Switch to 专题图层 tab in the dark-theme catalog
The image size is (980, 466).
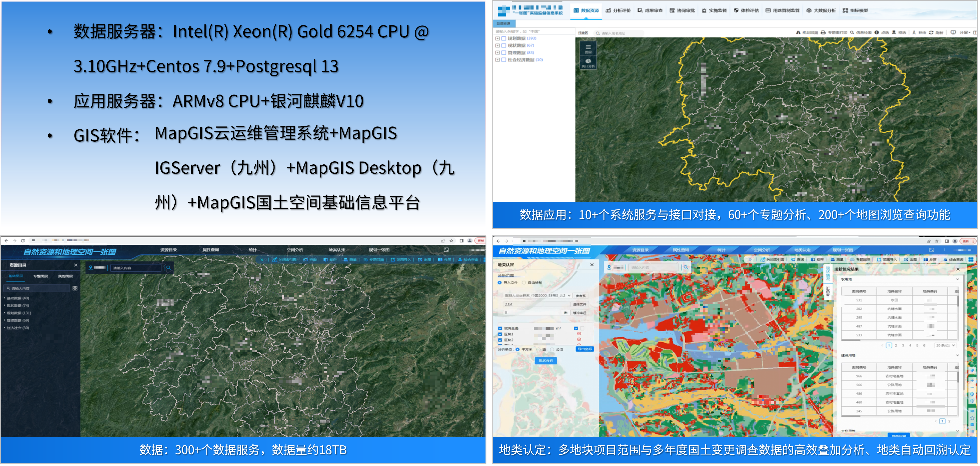tap(40, 276)
